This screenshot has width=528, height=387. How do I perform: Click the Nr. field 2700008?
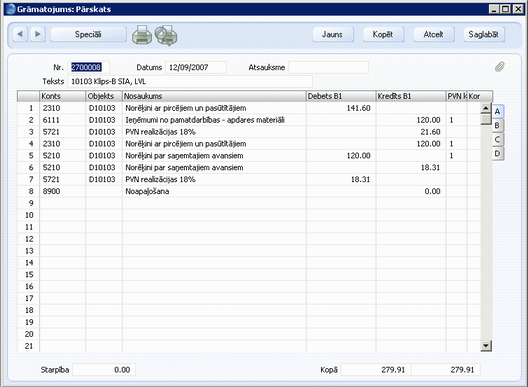tap(88, 67)
